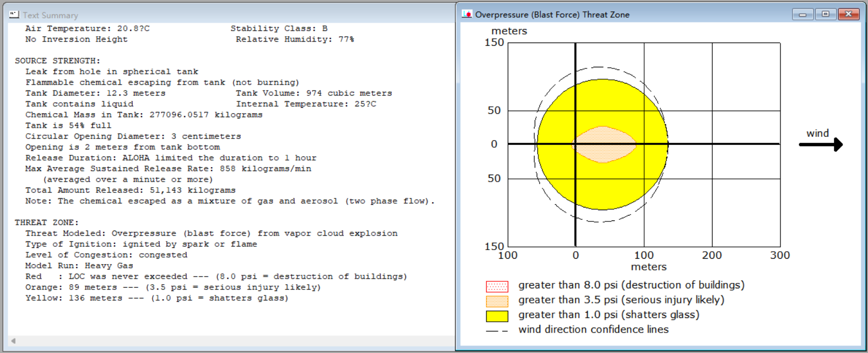Click the wind direction arrow
Viewport: 868px width, 353px height.
click(x=821, y=144)
